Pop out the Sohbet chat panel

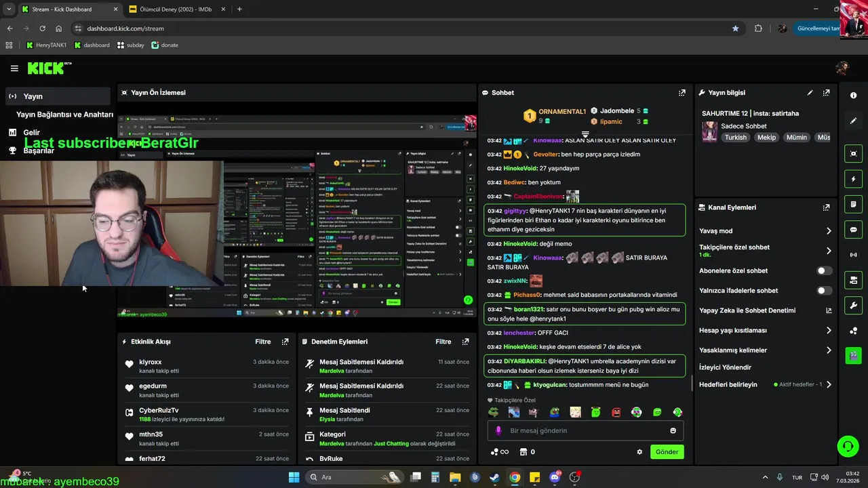coord(682,93)
